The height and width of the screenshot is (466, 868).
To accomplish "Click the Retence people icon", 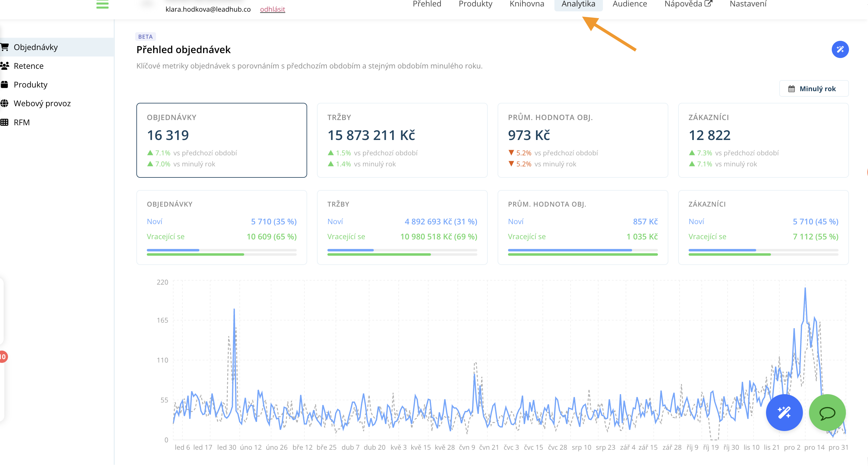I will coord(4,66).
